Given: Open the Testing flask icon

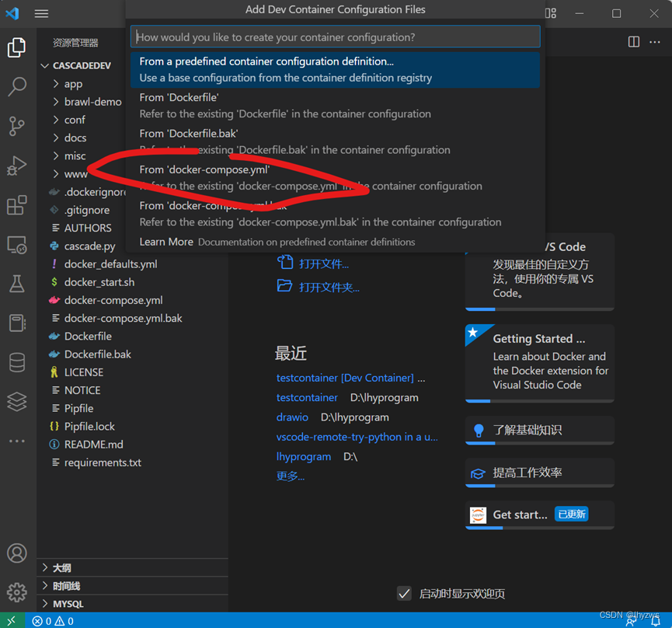Looking at the screenshot, I should [17, 284].
